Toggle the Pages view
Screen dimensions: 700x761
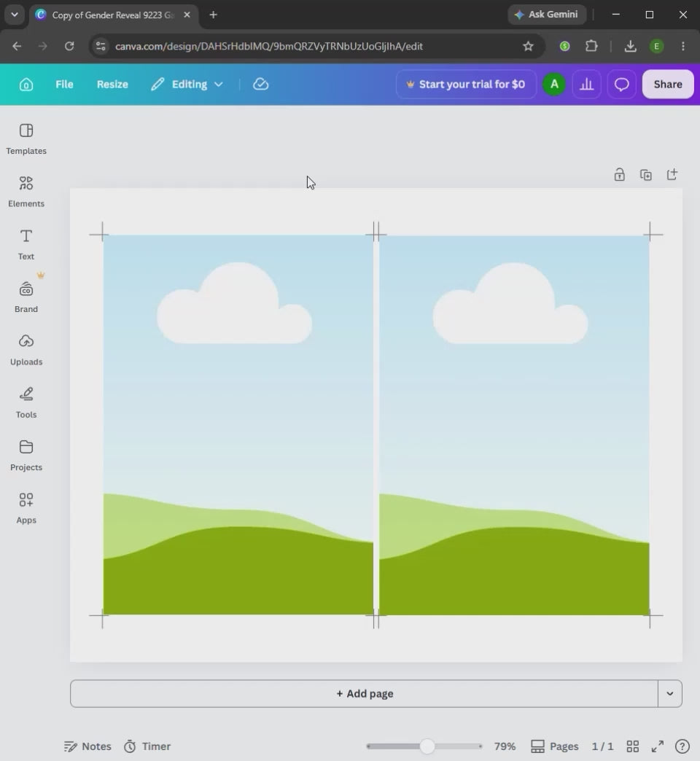pos(554,746)
